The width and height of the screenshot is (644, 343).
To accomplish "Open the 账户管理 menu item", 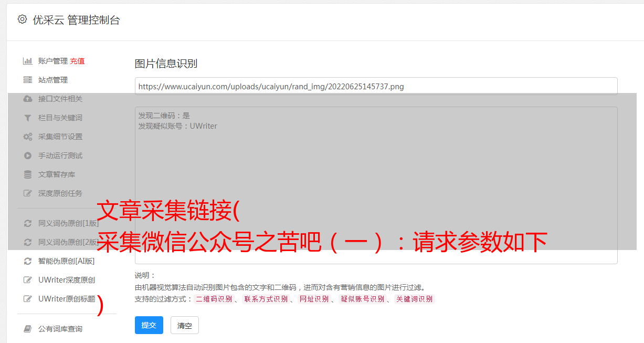I will click(53, 61).
